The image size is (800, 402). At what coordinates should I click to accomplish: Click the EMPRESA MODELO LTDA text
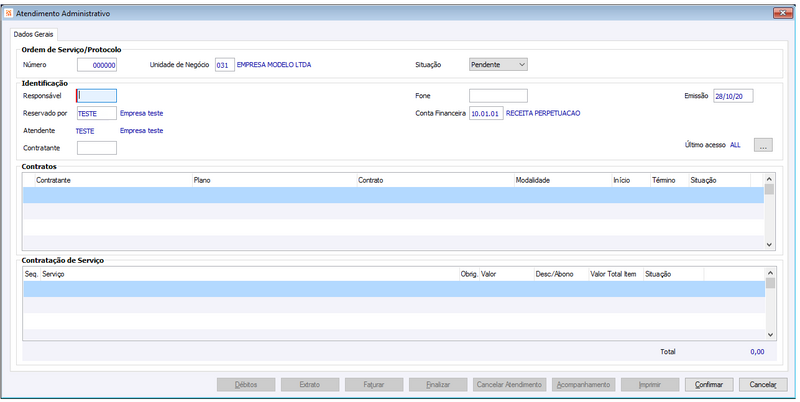tap(274, 65)
